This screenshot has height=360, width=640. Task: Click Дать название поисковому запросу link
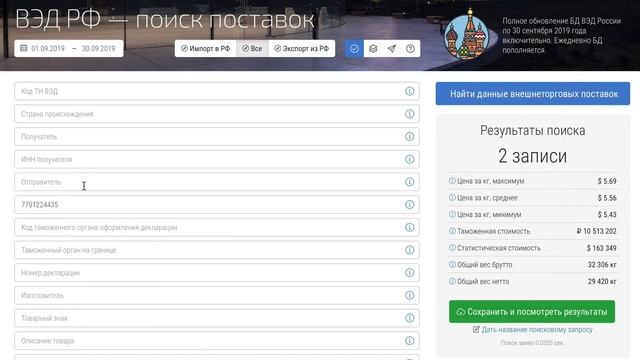pos(533,329)
